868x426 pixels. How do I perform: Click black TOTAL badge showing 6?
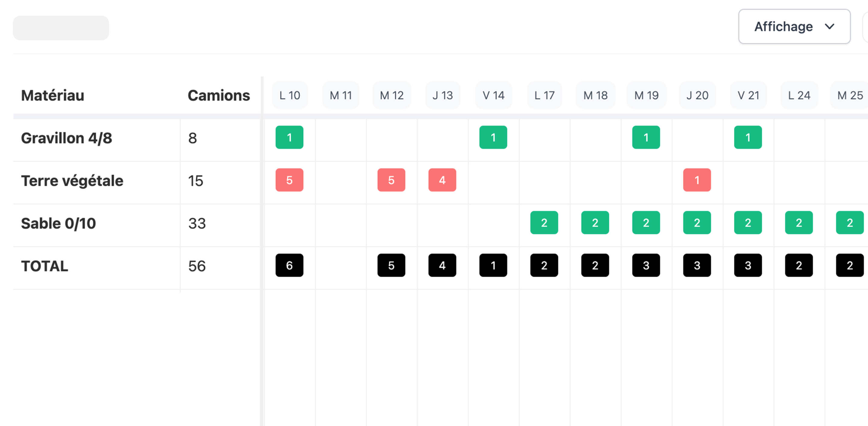(x=289, y=266)
